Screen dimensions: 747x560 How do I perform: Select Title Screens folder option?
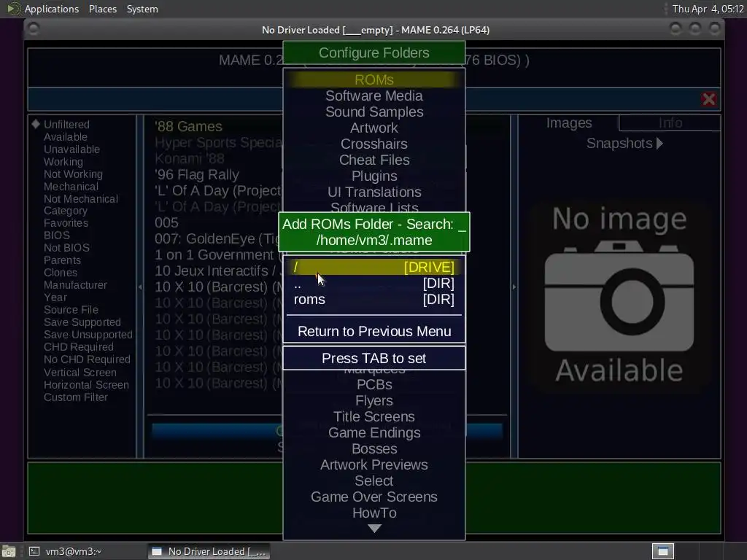374,416
